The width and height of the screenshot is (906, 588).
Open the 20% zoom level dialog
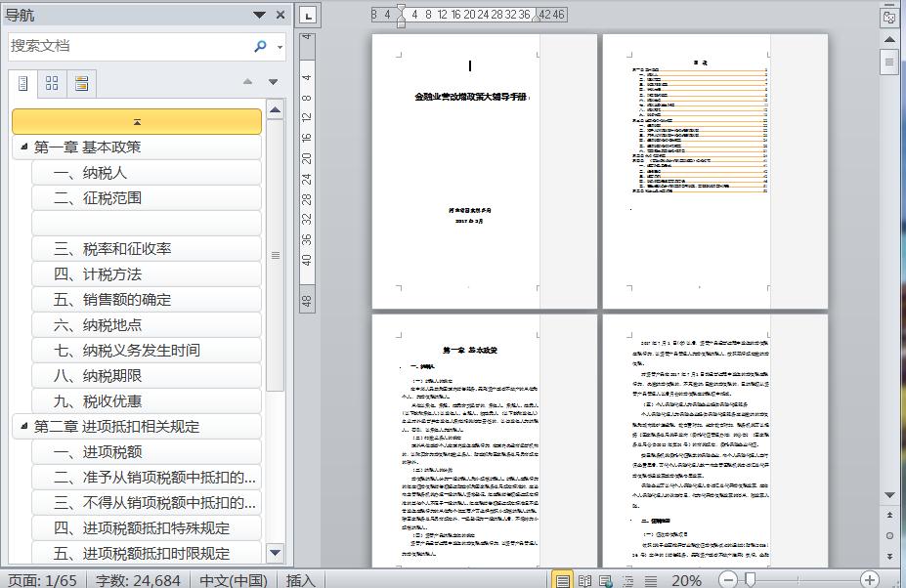tap(686, 580)
